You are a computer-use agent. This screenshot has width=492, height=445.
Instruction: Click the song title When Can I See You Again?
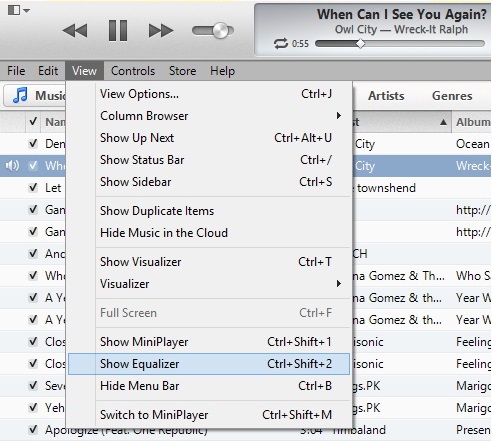pyautogui.click(x=402, y=14)
